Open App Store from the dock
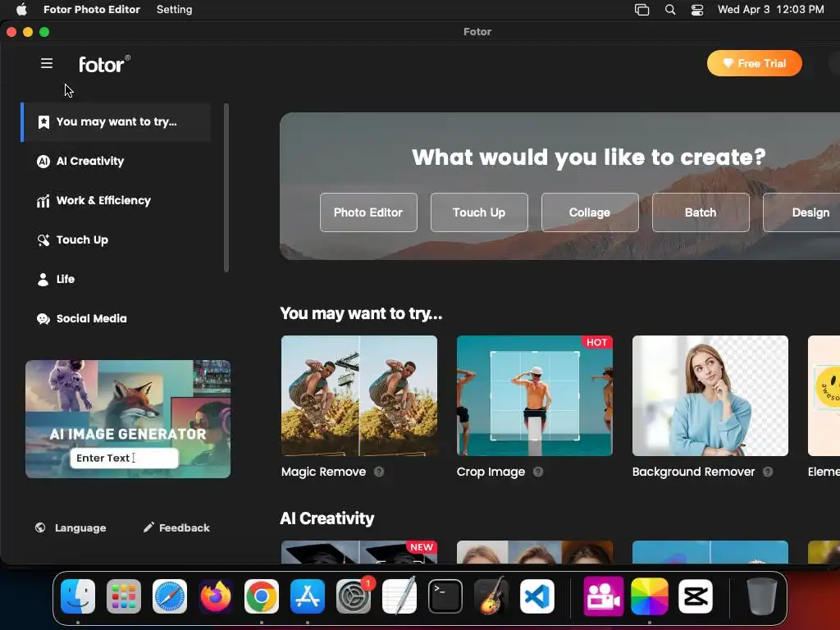 tap(308, 596)
